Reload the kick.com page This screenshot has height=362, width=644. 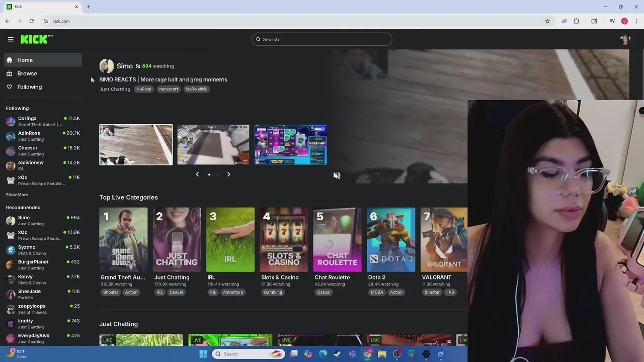click(31, 21)
